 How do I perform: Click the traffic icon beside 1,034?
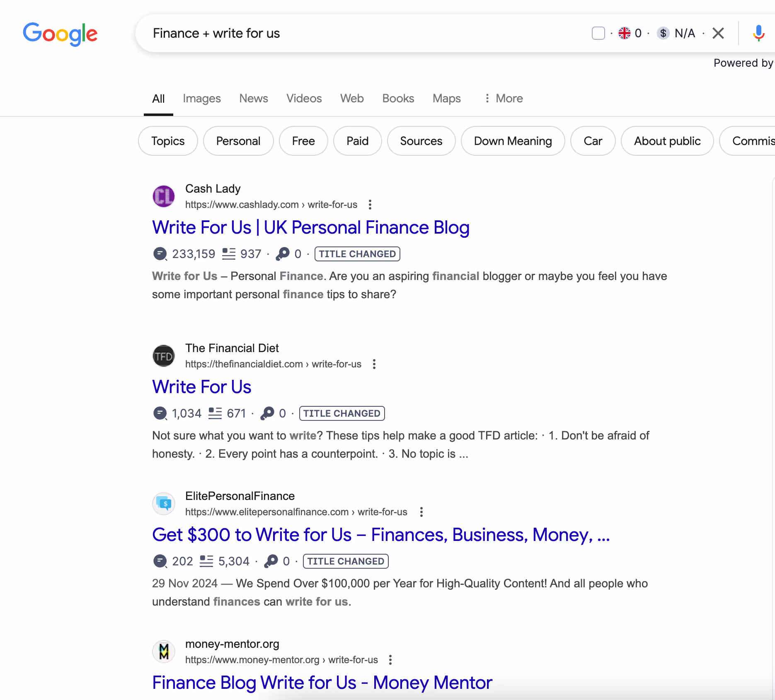[160, 413]
